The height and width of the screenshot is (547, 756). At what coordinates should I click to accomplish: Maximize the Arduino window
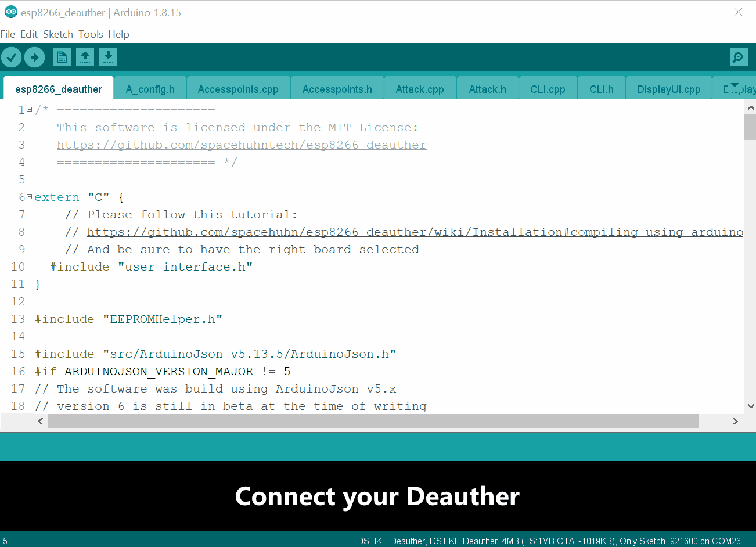(x=697, y=12)
